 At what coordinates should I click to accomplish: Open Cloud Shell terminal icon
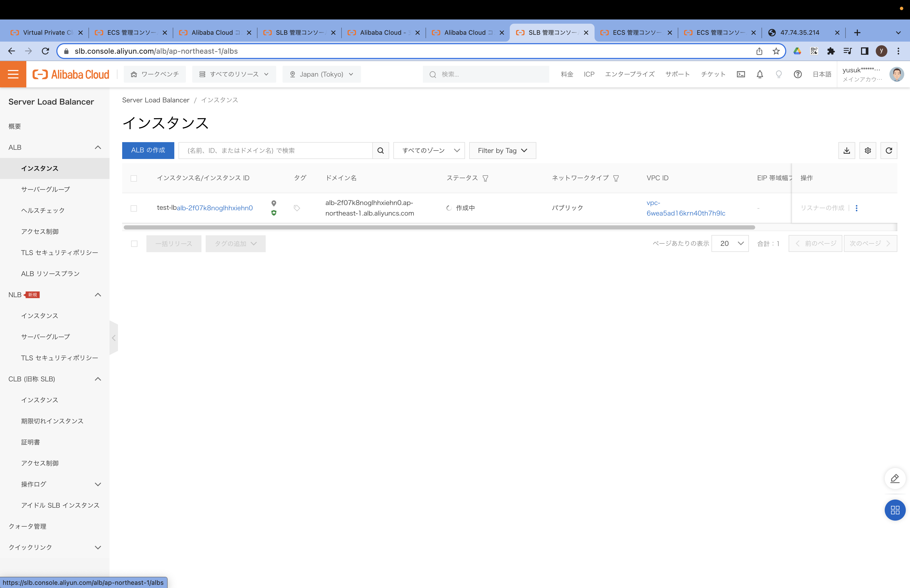click(x=741, y=74)
